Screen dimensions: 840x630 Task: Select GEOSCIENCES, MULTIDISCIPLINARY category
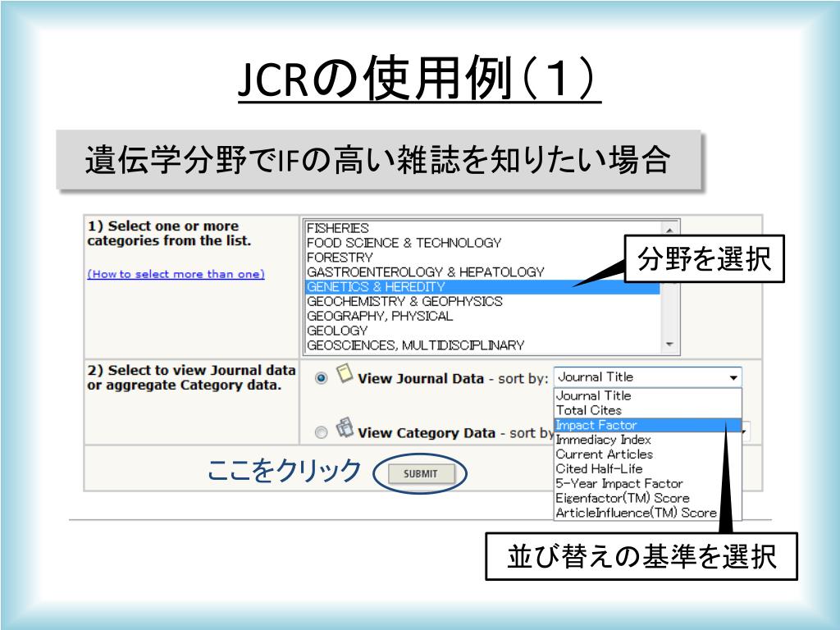click(482, 345)
